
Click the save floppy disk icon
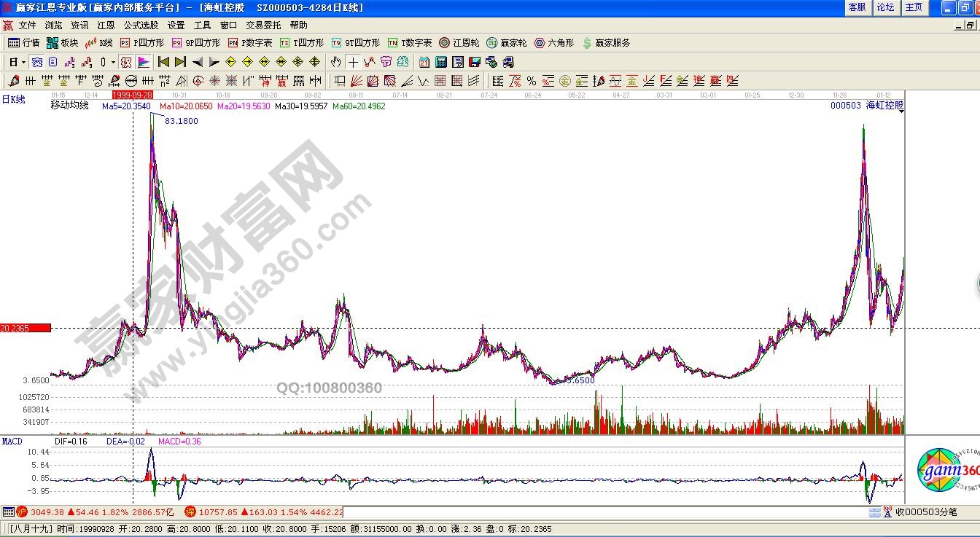(x=475, y=62)
